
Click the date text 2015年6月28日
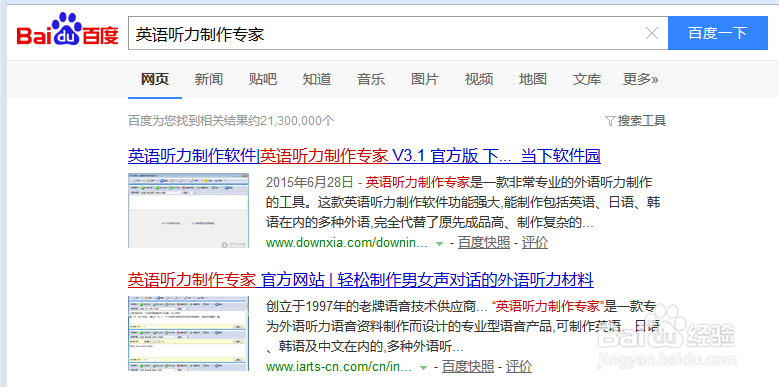(x=310, y=182)
